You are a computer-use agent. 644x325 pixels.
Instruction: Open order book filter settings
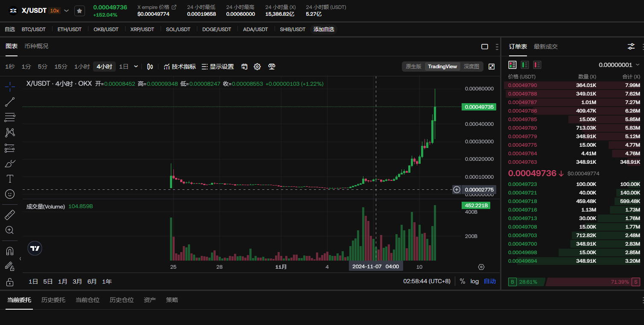(631, 46)
